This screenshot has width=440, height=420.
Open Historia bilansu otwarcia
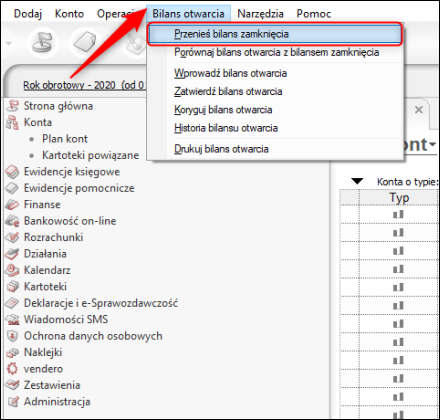coord(275,128)
